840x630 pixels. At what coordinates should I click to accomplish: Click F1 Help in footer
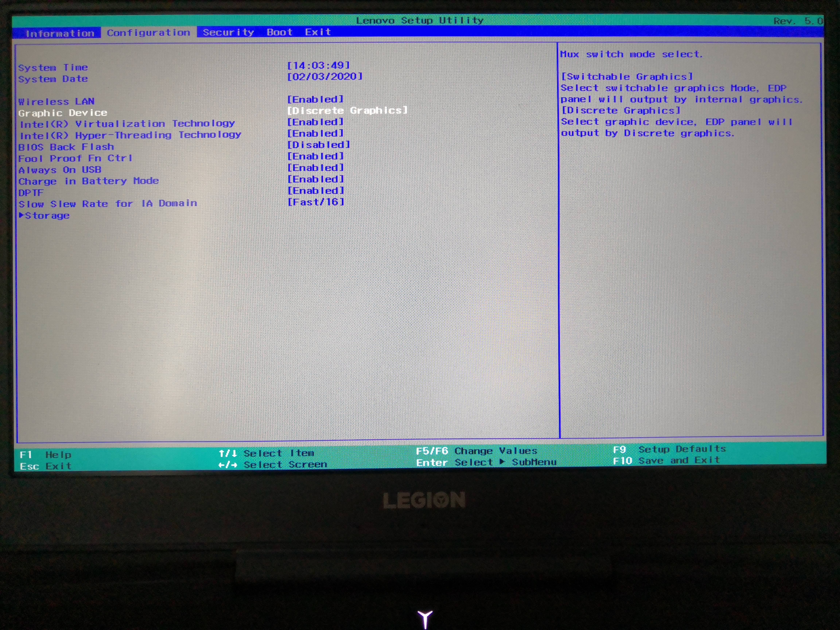pos(46,455)
